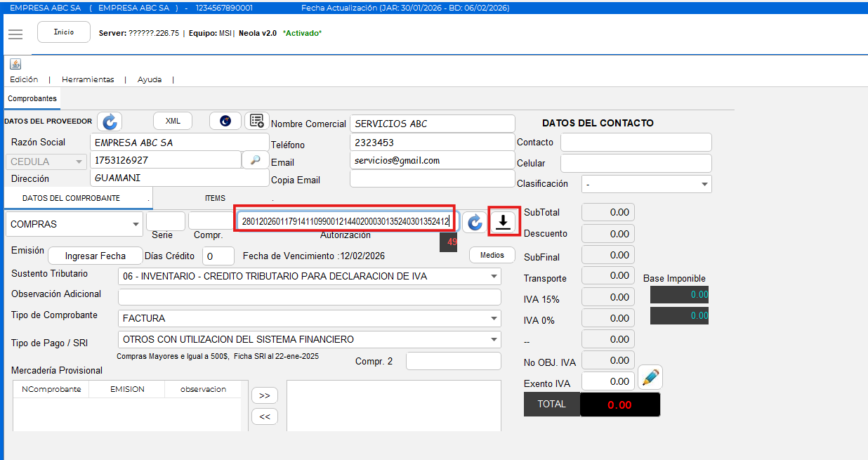Click the Medios button
This screenshot has width=868, height=460.
click(492, 255)
